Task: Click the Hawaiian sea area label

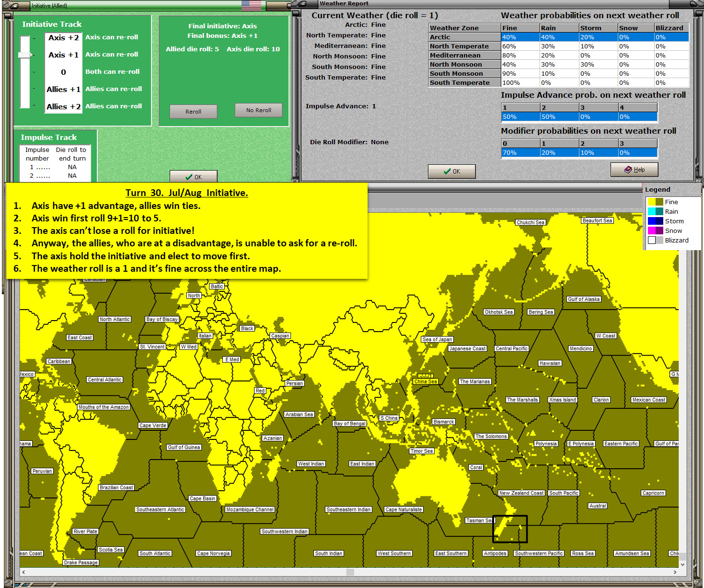Action: pyautogui.click(x=550, y=363)
